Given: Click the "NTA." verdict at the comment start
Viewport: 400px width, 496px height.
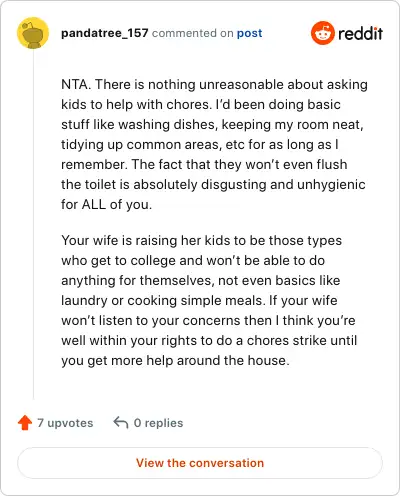Looking at the screenshot, I should [x=76, y=84].
